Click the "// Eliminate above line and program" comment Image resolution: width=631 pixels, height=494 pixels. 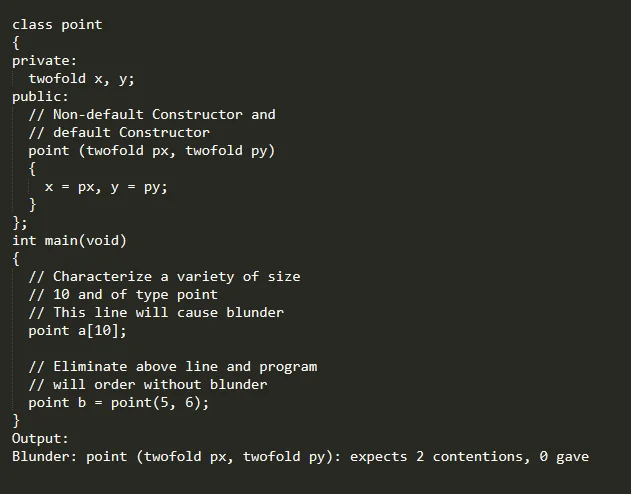pyautogui.click(x=172, y=367)
